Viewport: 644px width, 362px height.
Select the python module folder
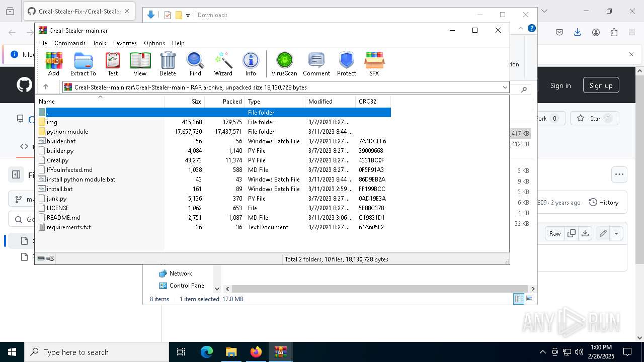coord(214,132)
